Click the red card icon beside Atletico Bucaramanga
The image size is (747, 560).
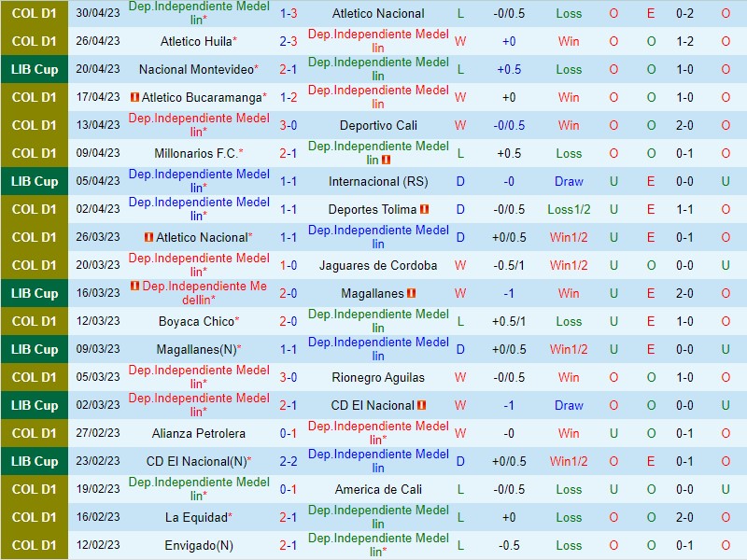pyautogui.click(x=137, y=97)
